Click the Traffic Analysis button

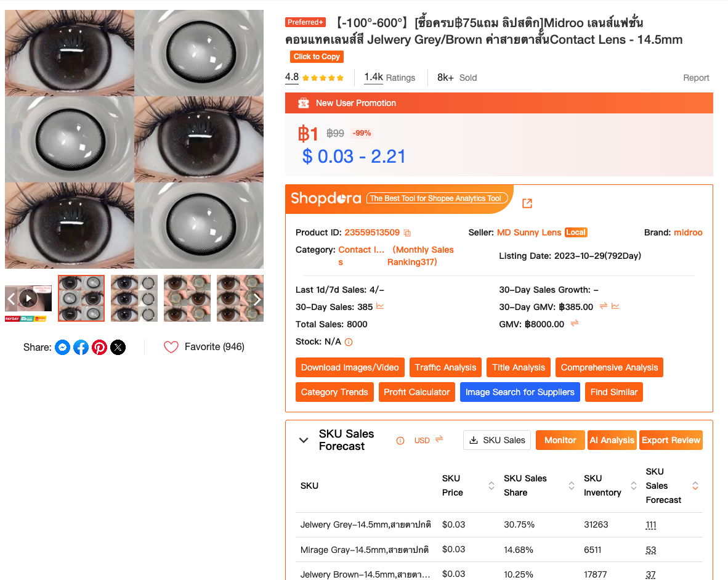pos(445,367)
